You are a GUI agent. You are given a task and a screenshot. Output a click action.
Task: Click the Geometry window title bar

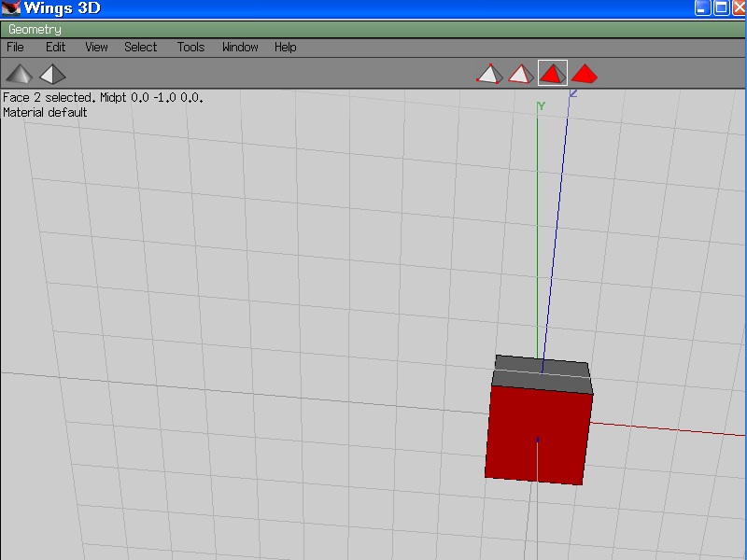point(373,30)
